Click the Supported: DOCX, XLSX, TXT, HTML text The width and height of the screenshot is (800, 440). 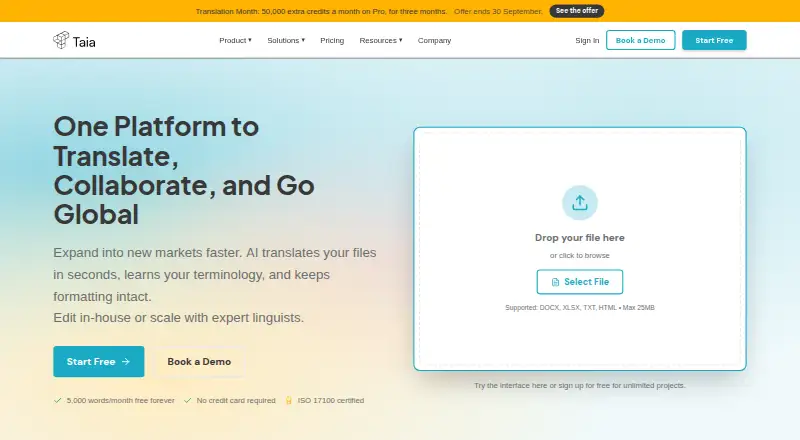(x=580, y=308)
